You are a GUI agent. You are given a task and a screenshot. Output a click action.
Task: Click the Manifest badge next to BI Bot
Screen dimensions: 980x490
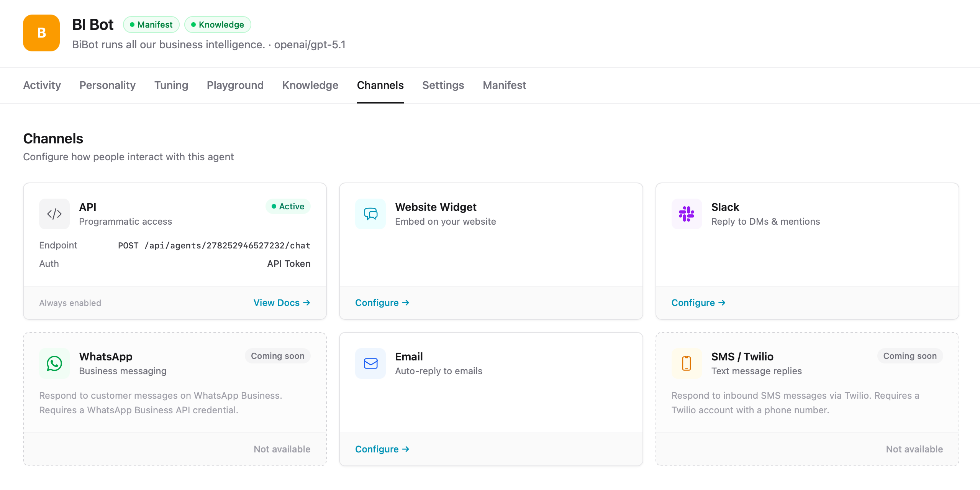click(x=151, y=24)
